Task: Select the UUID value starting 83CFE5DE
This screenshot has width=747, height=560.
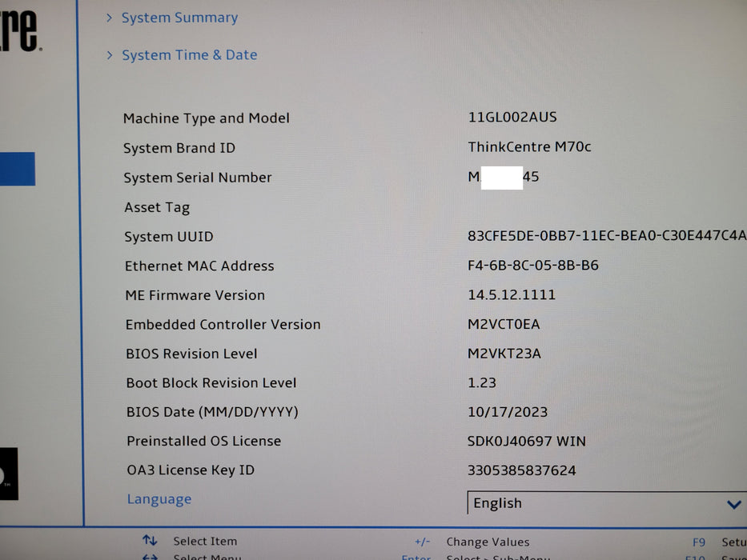Action: click(x=607, y=235)
